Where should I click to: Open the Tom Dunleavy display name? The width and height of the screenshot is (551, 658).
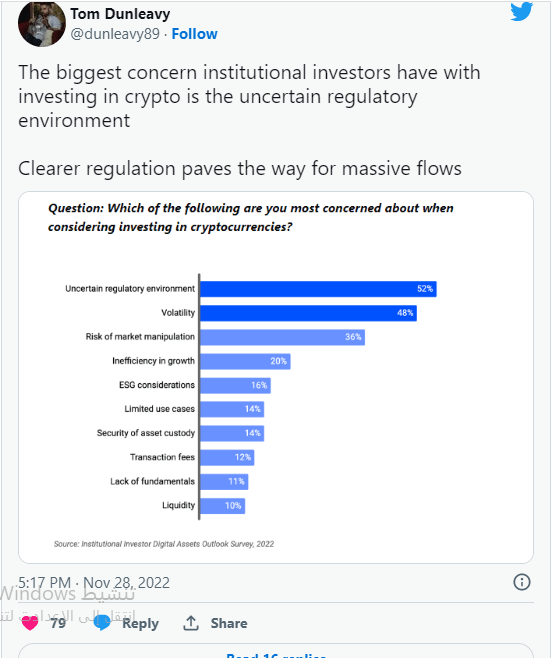(x=120, y=14)
